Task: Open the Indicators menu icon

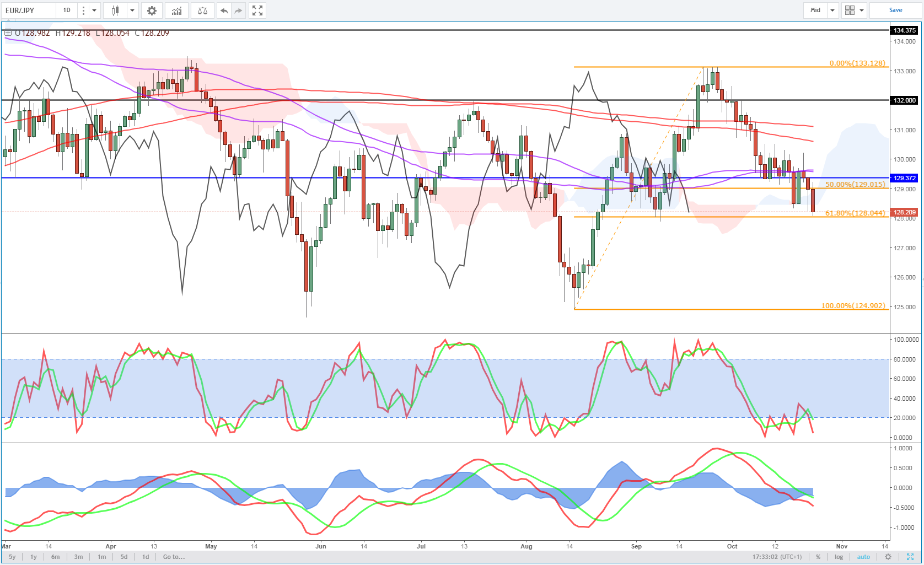Action: tap(177, 10)
